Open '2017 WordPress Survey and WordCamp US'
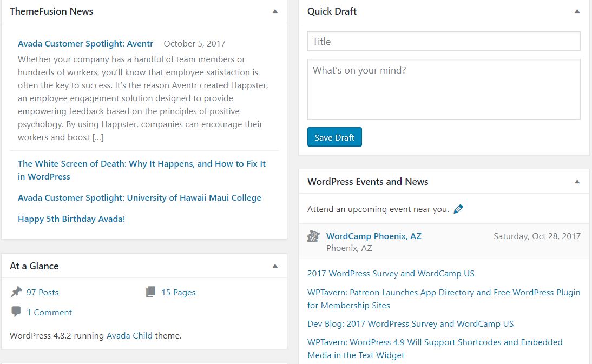Image resolution: width=592 pixels, height=364 pixels. (391, 273)
